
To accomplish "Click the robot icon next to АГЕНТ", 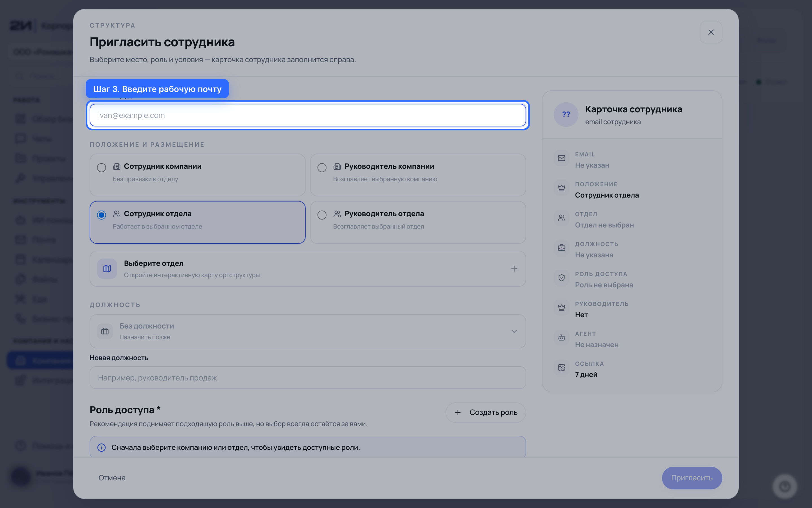I will pos(562,337).
